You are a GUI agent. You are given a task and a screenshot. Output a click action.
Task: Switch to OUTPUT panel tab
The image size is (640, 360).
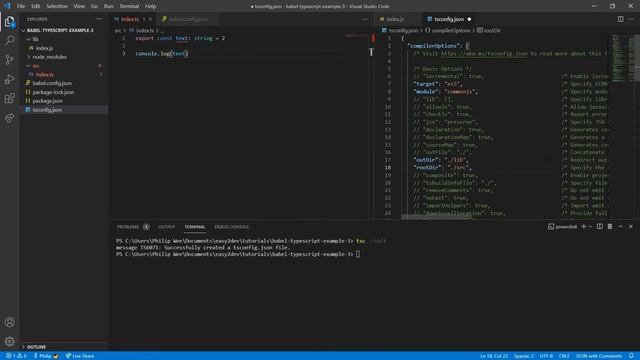[x=167, y=227]
